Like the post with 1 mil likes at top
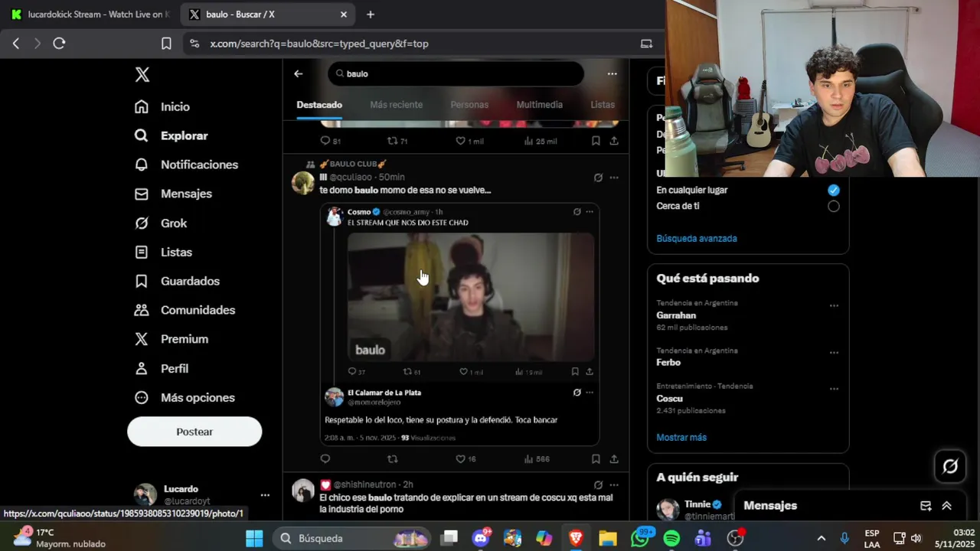Screen dimensions: 980x551 click(469, 141)
